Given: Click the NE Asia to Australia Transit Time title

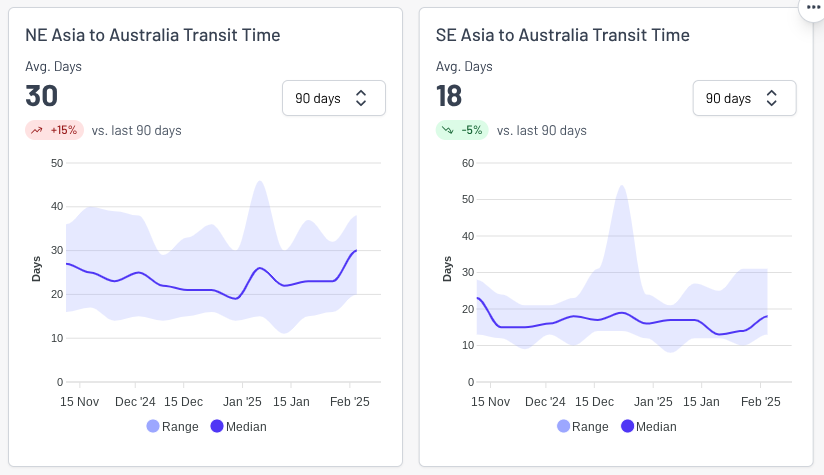Looking at the screenshot, I should coord(153,35).
